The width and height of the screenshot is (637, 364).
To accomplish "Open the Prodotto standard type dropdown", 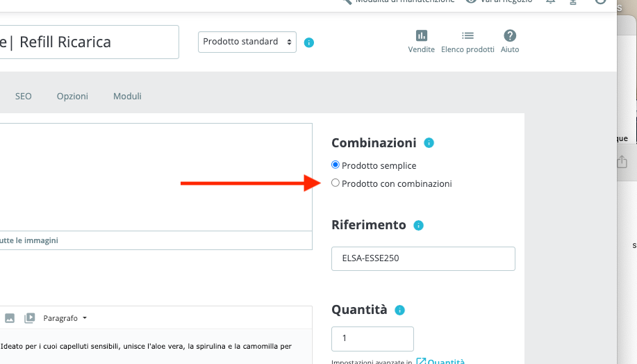I will tap(247, 42).
